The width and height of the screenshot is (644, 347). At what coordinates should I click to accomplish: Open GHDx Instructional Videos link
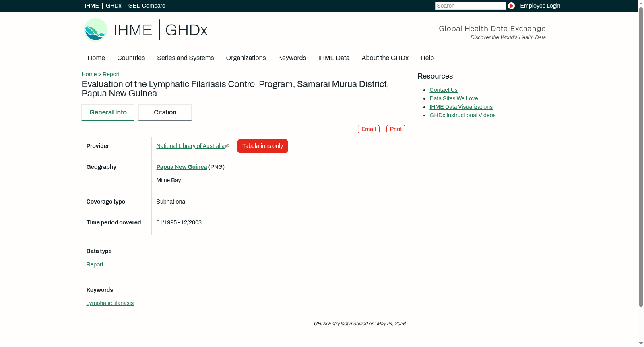(x=462, y=115)
